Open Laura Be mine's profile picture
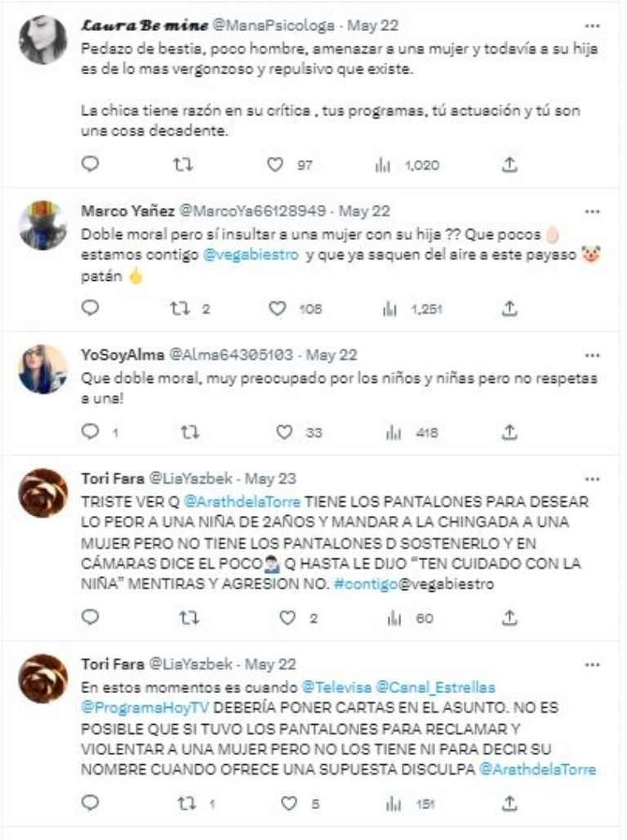This screenshot has width=627, height=840. (x=42, y=39)
